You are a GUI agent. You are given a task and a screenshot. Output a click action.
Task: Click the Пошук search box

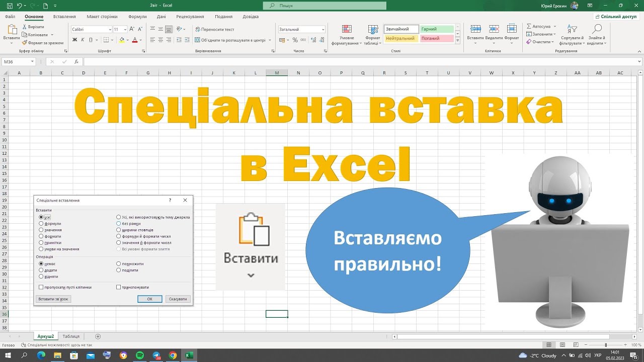pos(325,6)
